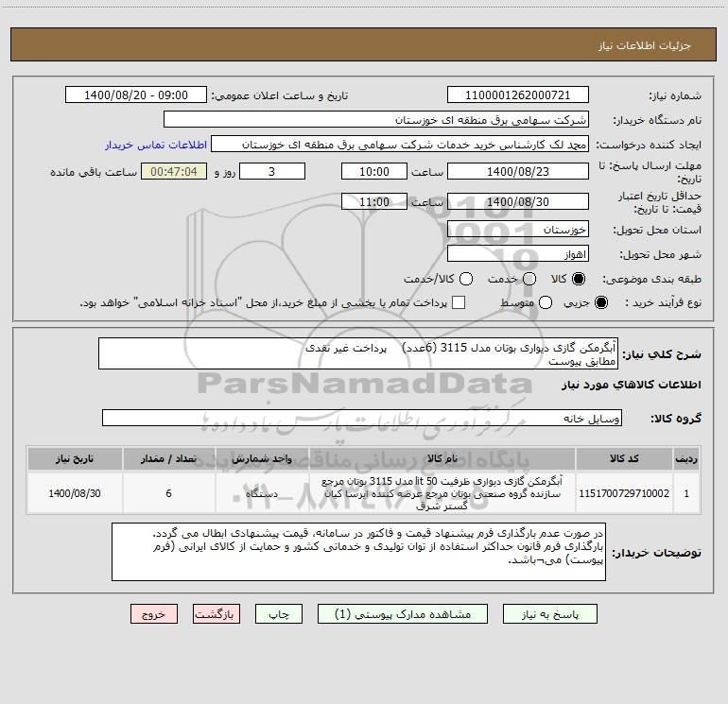Click the response deadline date 1400/08/23
This screenshot has height=704, width=728.
point(518,171)
